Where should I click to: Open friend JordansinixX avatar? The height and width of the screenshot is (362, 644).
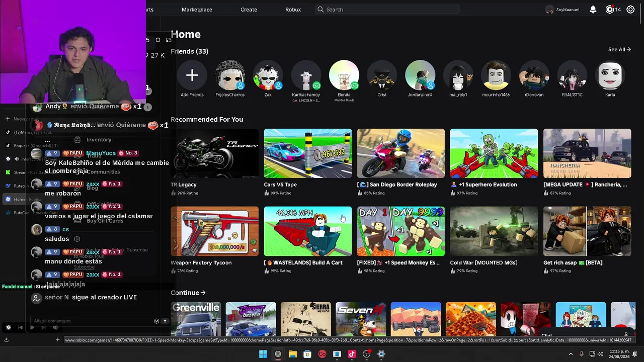pyautogui.click(x=420, y=75)
